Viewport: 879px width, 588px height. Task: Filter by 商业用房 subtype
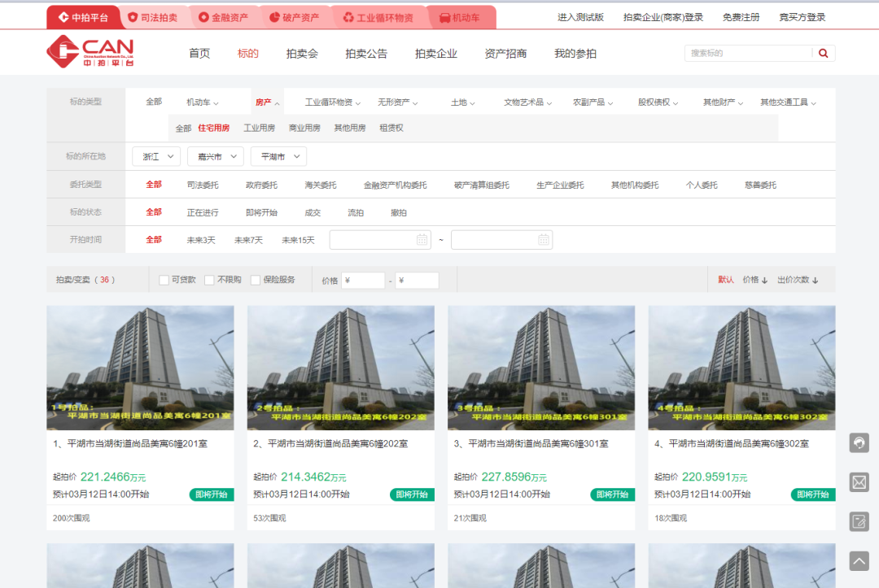coord(304,128)
